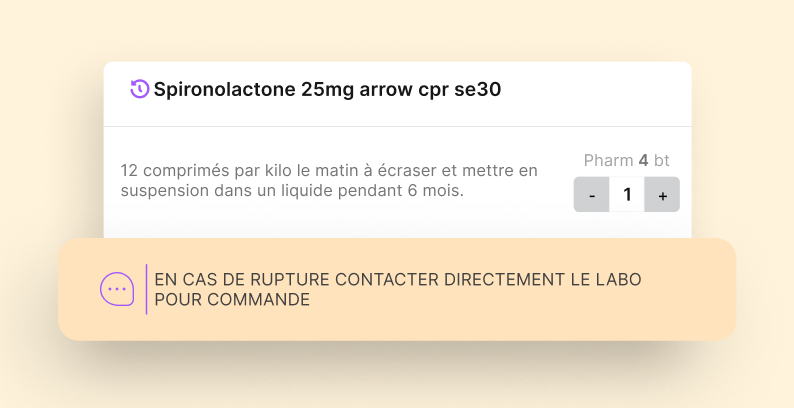
Task: Click the "bt" unit label
Action: click(x=662, y=160)
